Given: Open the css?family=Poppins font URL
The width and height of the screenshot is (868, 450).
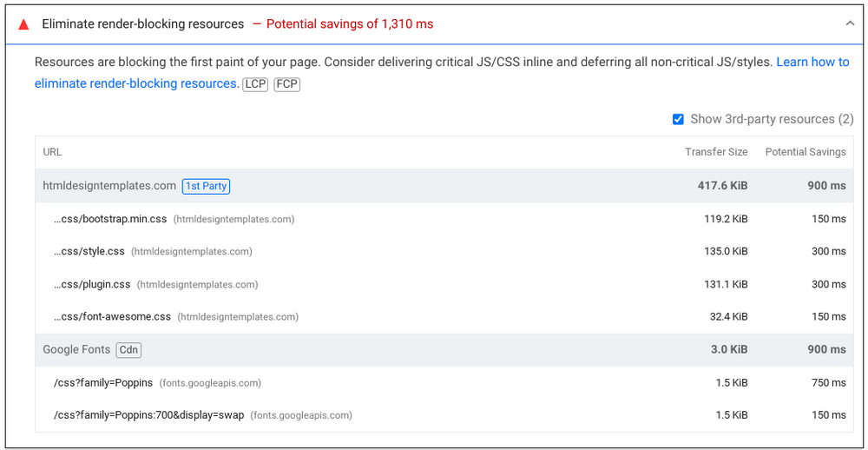Looking at the screenshot, I should pyautogui.click(x=103, y=383).
